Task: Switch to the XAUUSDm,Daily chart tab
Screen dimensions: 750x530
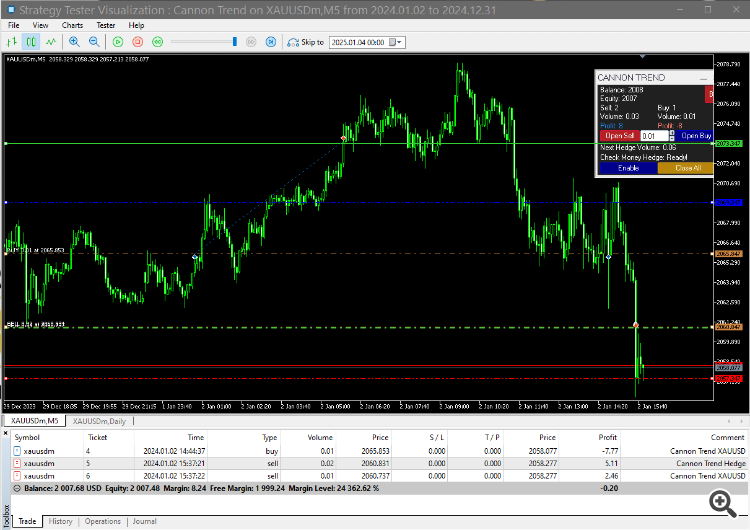Action: [99, 421]
